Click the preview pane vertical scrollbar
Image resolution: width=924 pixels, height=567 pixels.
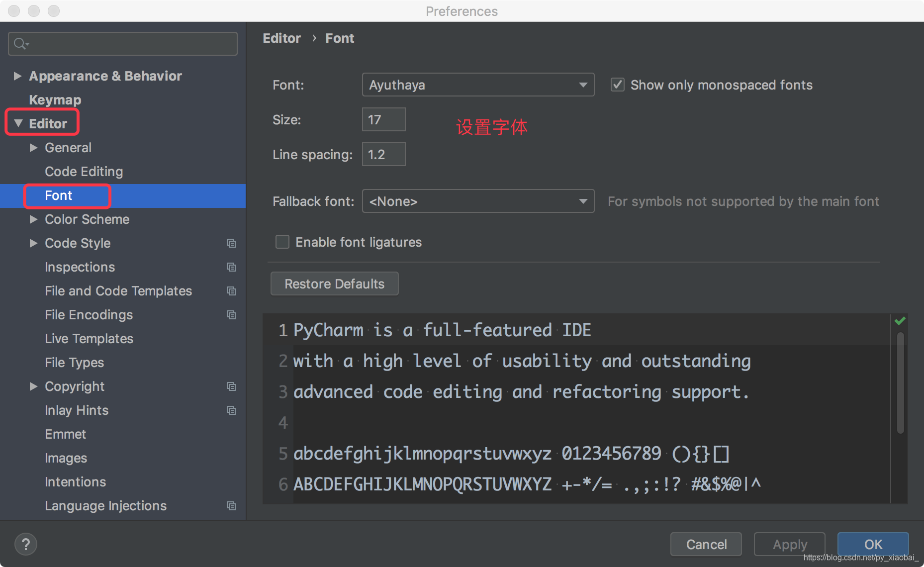pos(900,383)
